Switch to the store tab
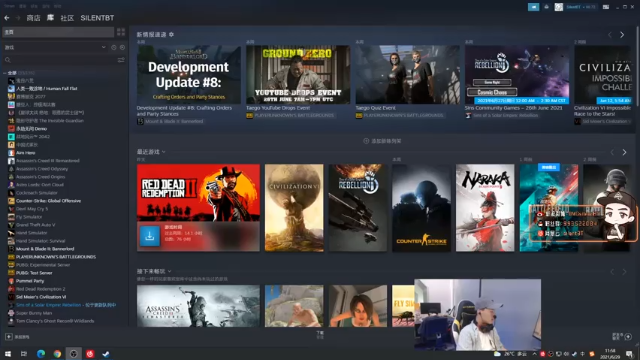 coord(33,18)
